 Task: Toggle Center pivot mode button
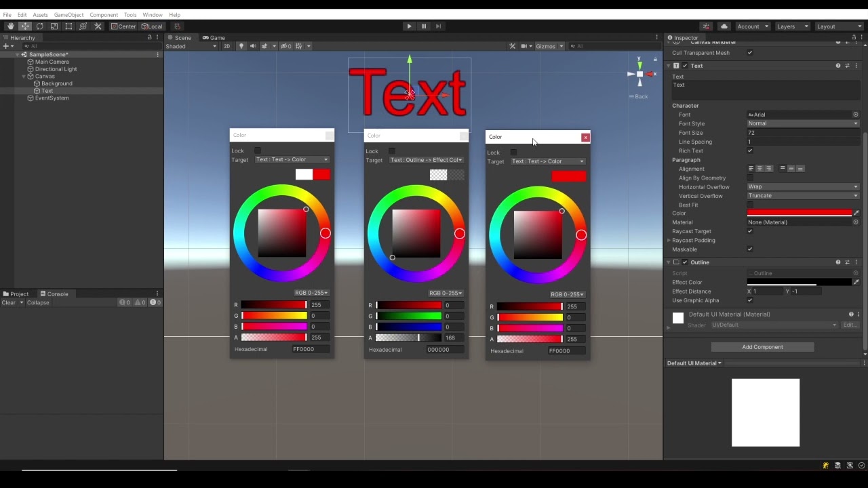(x=123, y=26)
